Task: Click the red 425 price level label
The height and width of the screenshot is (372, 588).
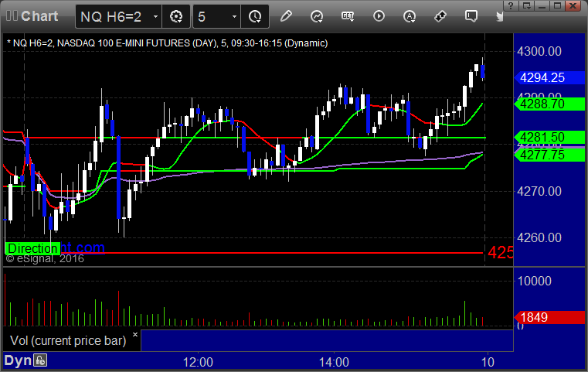Action: (x=500, y=253)
